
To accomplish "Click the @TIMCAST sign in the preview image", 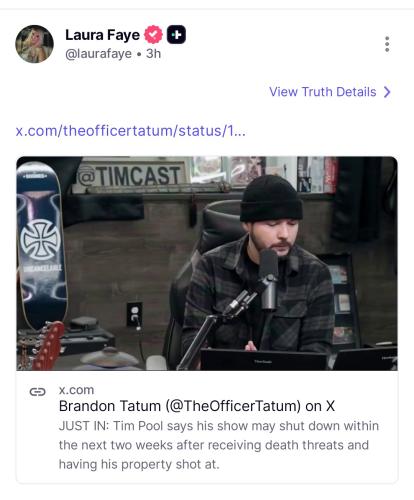I will pos(129,176).
